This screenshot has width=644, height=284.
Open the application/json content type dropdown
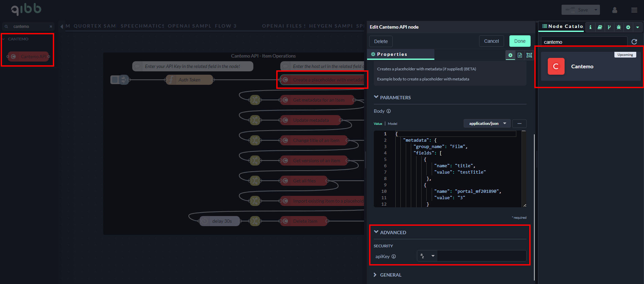pyautogui.click(x=487, y=123)
